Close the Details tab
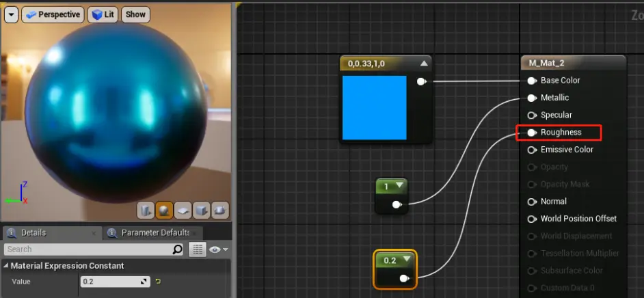The image size is (644, 298). [94, 234]
